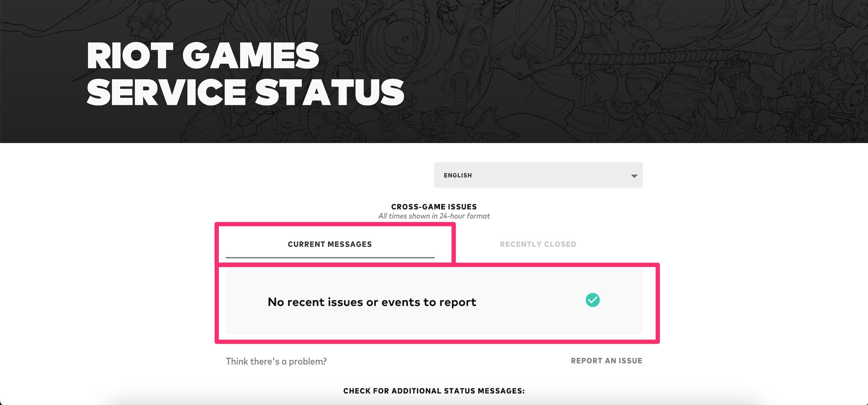
Task: Click Check For Additional Status Messages heading
Action: 434,390
